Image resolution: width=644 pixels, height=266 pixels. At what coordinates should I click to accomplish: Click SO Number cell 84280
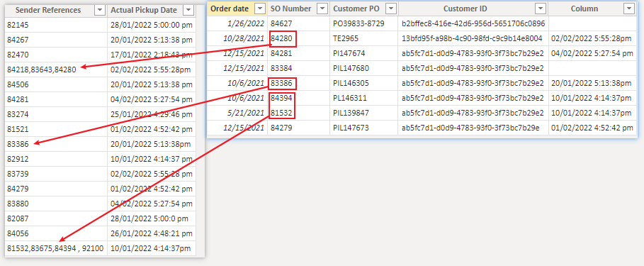298,38
